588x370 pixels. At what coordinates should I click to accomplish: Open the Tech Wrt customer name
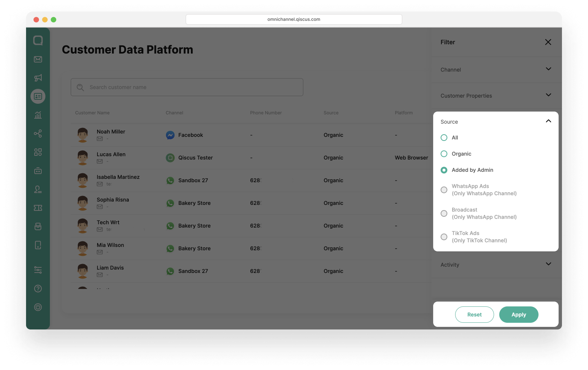click(x=108, y=223)
